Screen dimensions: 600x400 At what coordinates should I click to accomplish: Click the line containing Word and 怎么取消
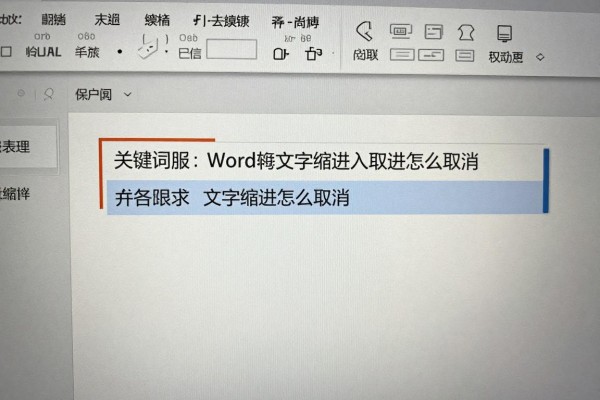pos(297,160)
